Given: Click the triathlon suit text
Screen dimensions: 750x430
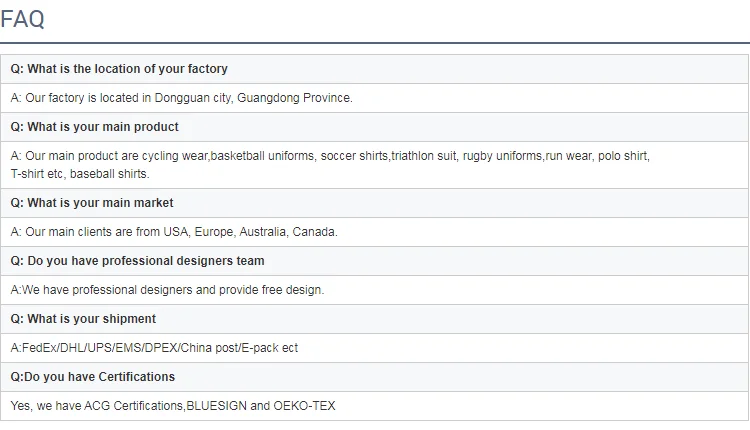Looking at the screenshot, I should (x=424, y=156).
